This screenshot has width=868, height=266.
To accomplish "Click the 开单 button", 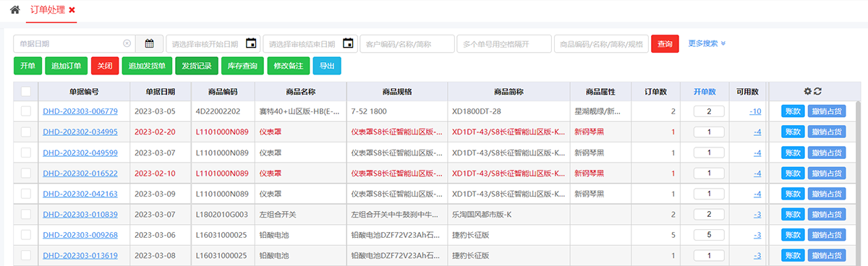I will pos(27,66).
